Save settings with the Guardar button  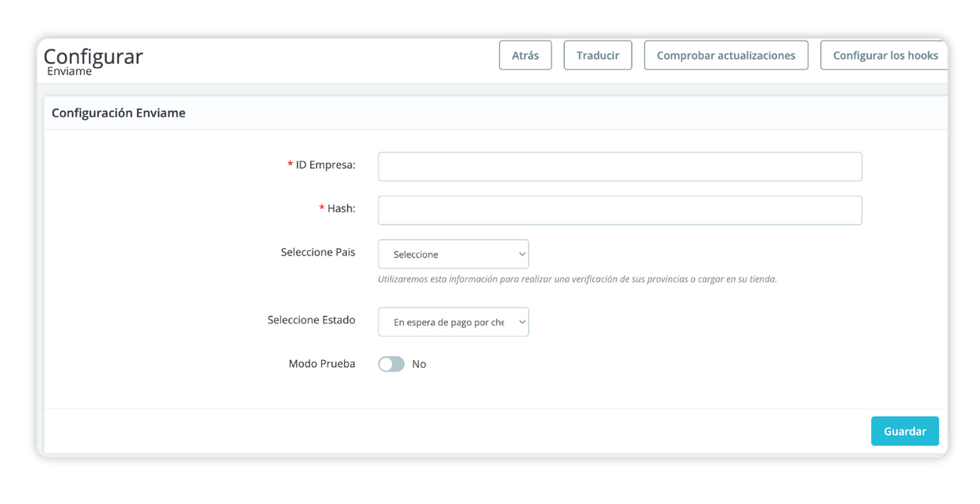[904, 431]
